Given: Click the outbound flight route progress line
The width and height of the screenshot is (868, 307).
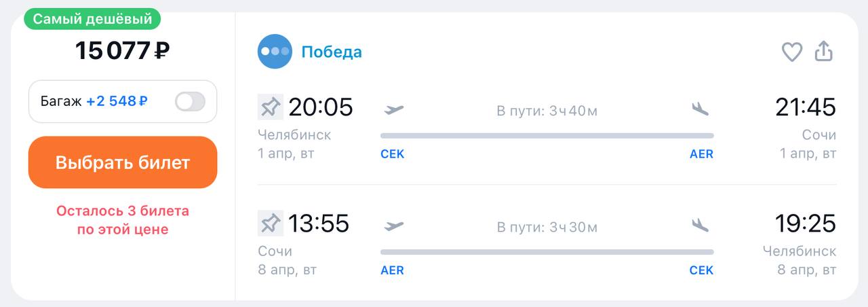Looking at the screenshot, I should click(x=547, y=136).
